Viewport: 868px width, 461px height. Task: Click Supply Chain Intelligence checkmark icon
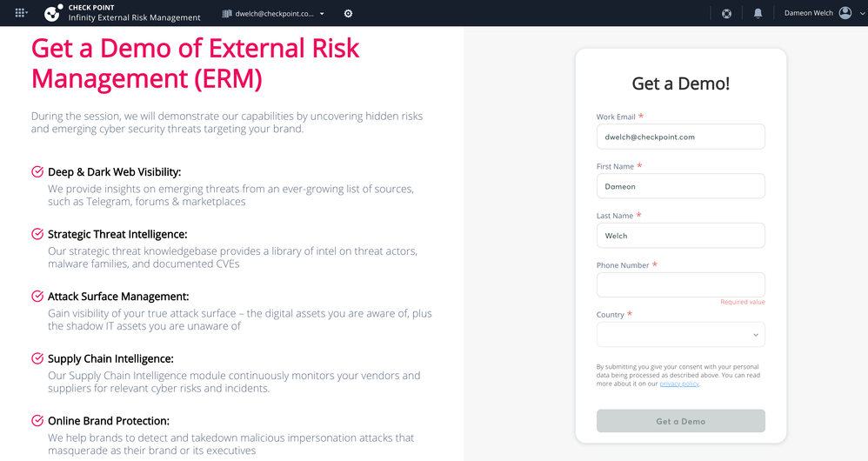coord(37,358)
